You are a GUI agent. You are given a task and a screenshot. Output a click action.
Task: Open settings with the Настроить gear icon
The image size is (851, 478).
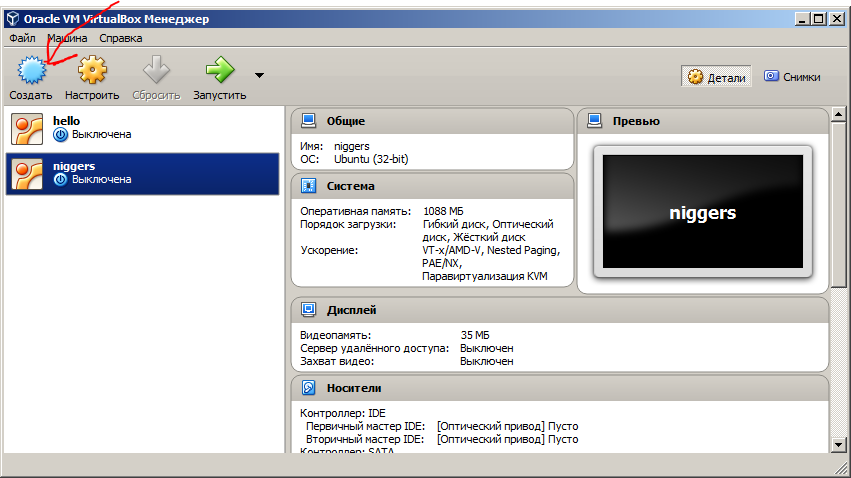(92, 70)
